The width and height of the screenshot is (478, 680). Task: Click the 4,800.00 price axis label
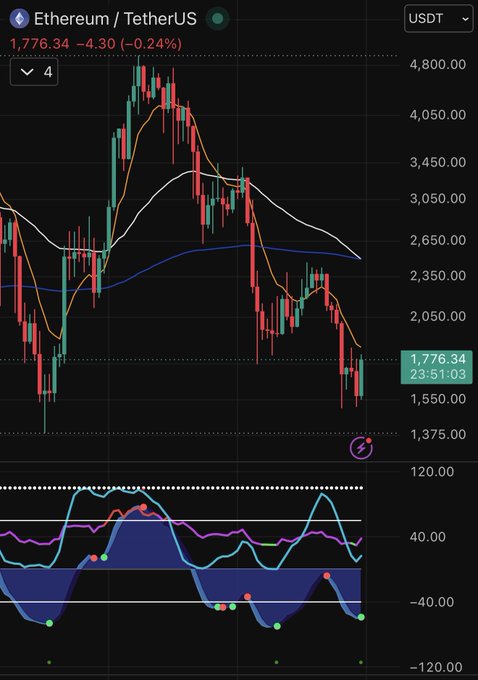(438, 65)
